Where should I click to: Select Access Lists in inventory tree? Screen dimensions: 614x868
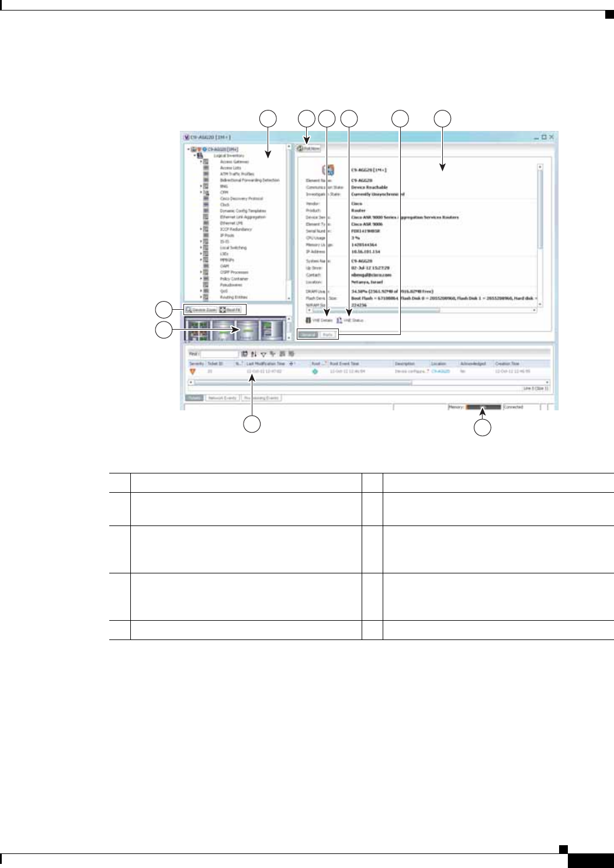click(x=230, y=168)
